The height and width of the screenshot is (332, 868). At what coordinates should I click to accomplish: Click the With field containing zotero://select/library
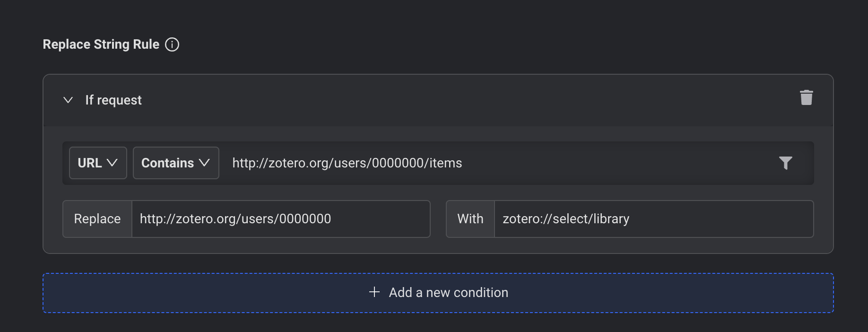653,219
